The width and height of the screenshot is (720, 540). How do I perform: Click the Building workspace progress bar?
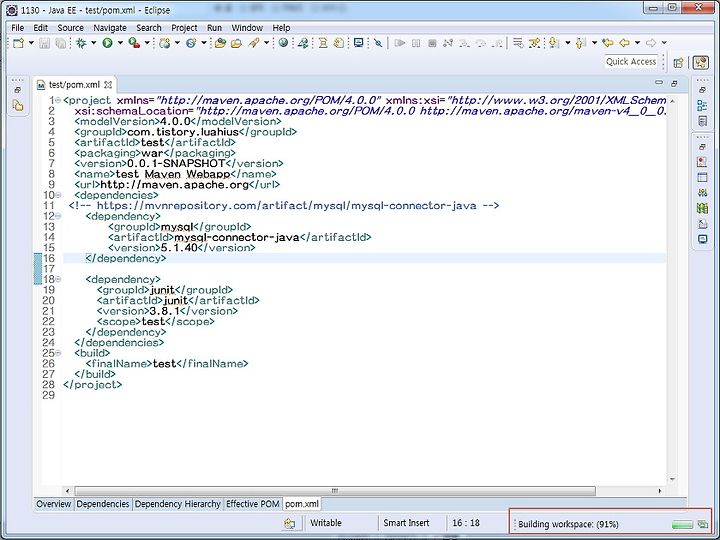[682, 524]
